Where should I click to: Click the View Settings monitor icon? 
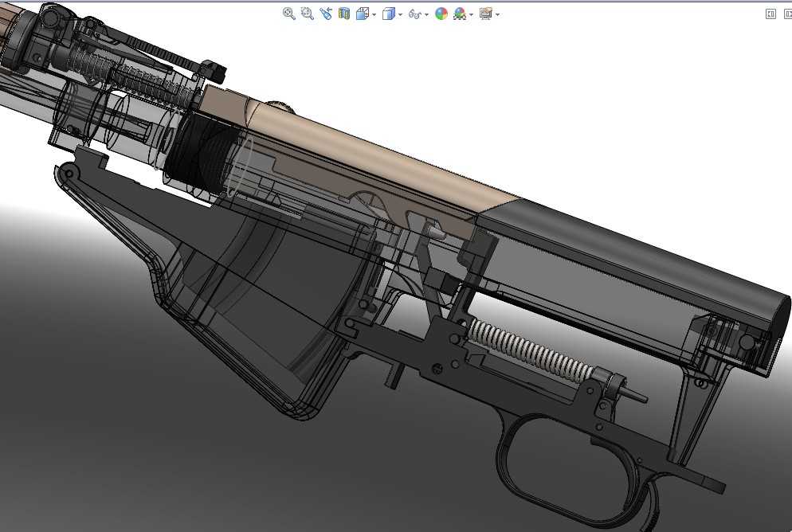(x=486, y=14)
